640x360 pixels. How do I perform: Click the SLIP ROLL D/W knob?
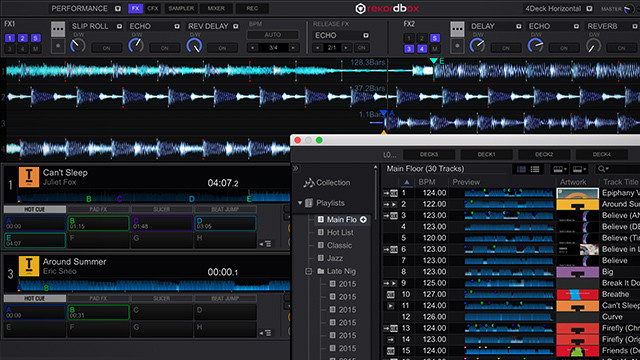[x=78, y=45]
